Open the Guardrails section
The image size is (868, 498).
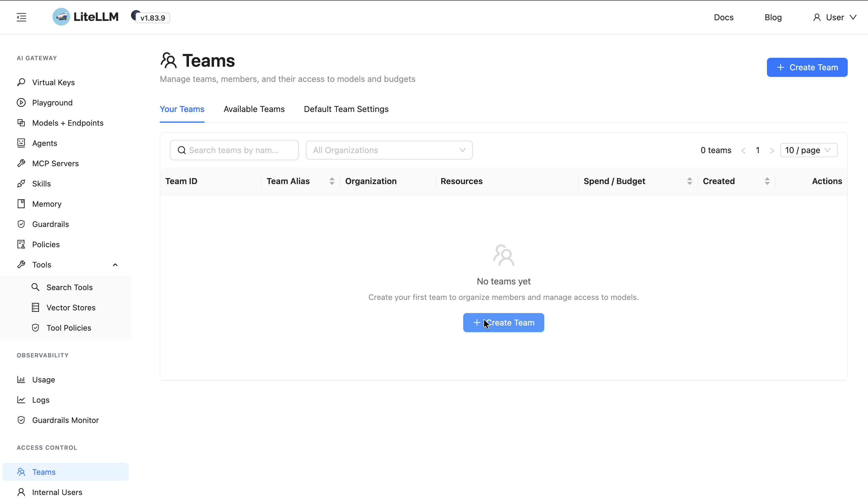point(50,224)
